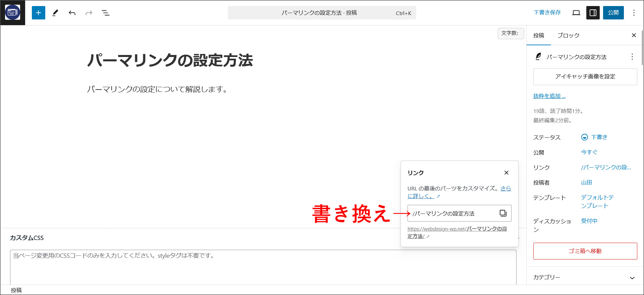Click the site logo icon
This screenshot has width=644, height=295.
pos(12,13)
